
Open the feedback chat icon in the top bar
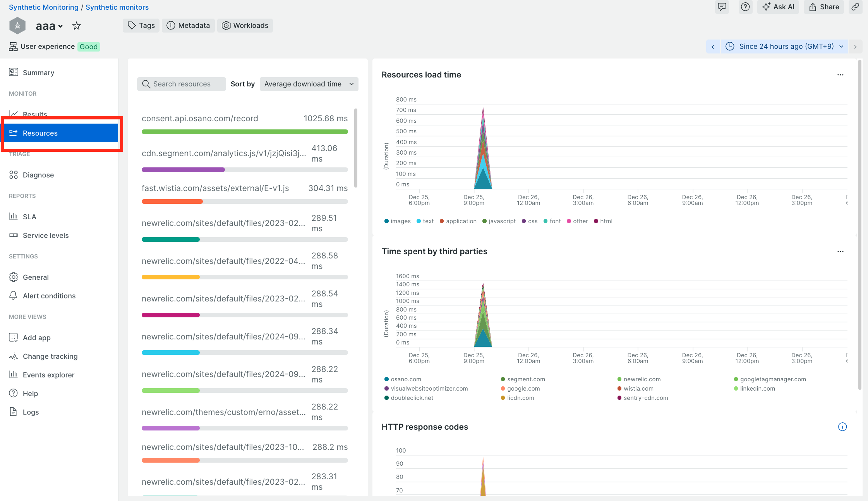722,7
